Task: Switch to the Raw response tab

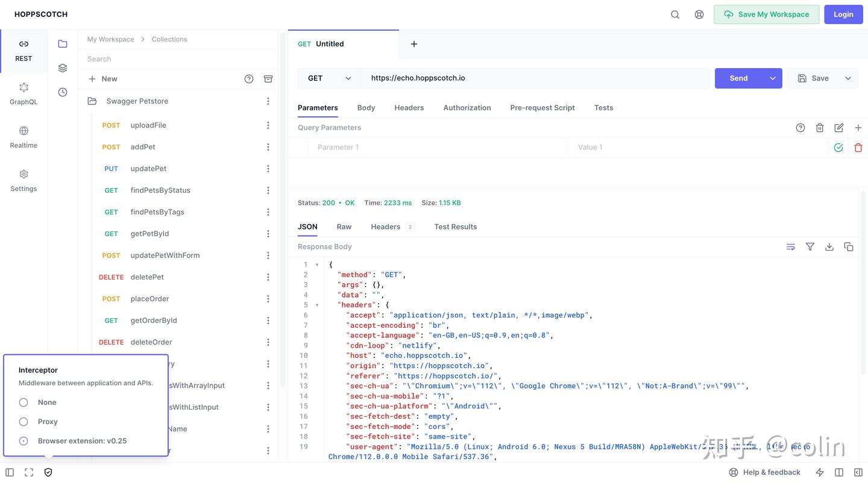Action: click(x=344, y=227)
